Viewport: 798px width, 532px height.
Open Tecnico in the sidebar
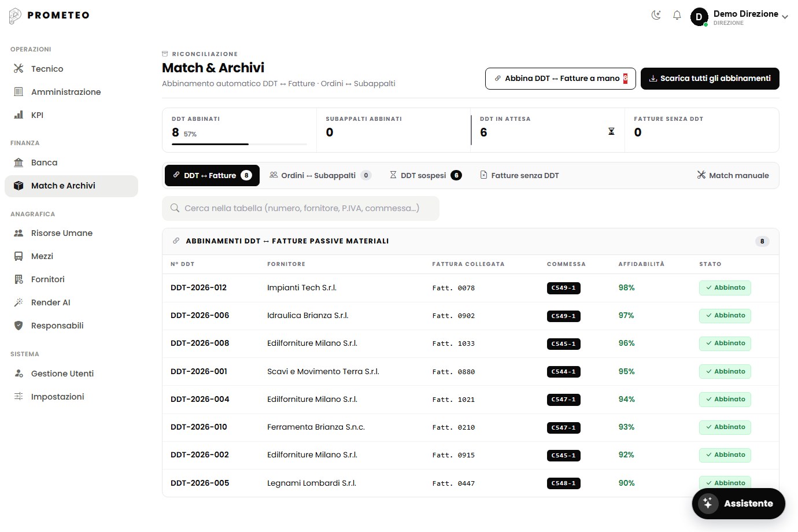point(71,69)
